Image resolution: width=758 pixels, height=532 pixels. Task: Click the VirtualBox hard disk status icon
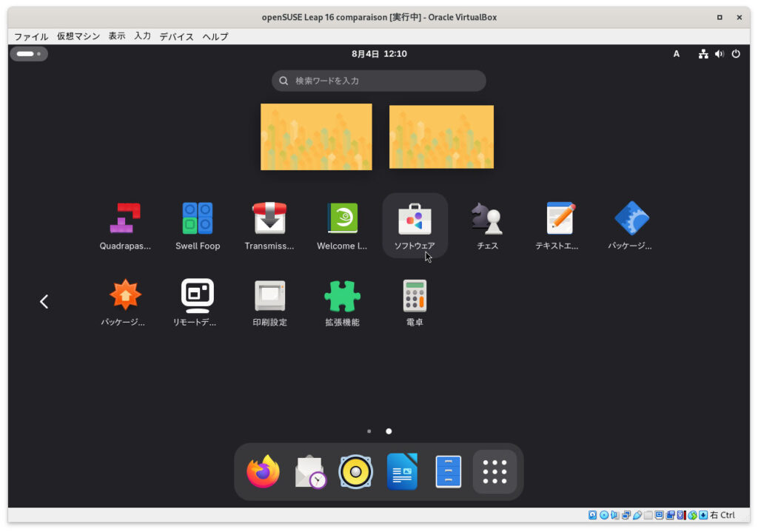(593, 515)
